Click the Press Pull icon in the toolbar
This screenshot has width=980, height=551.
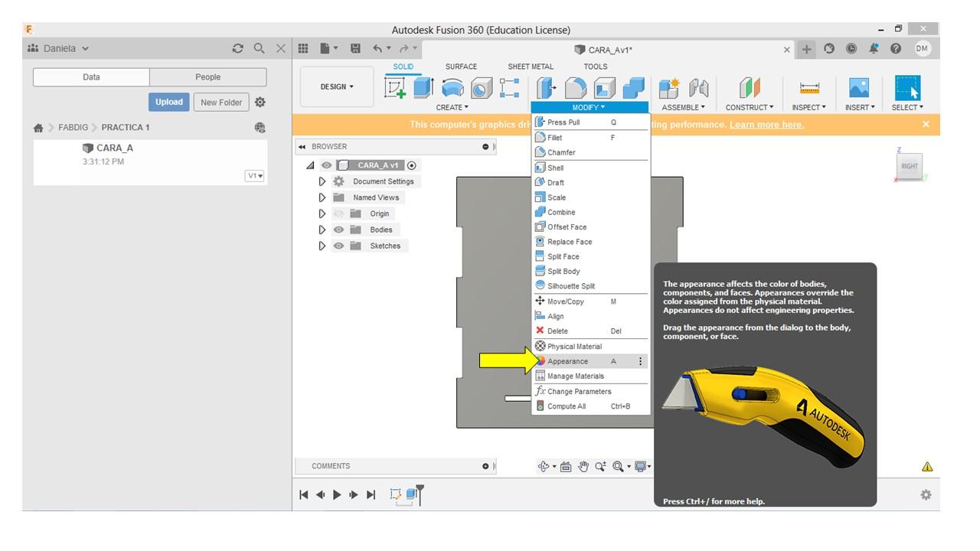545,88
